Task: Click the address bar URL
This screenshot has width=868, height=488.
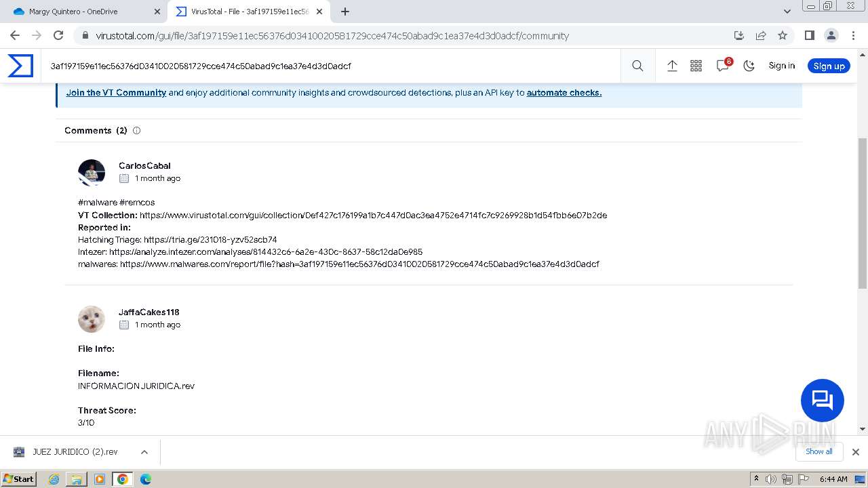Action: click(x=332, y=36)
